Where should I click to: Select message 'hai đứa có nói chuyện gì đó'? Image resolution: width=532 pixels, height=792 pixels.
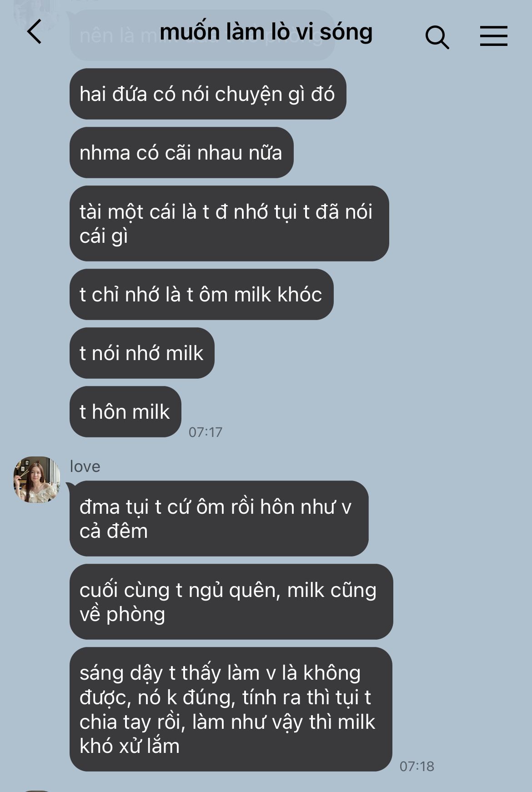click(208, 94)
